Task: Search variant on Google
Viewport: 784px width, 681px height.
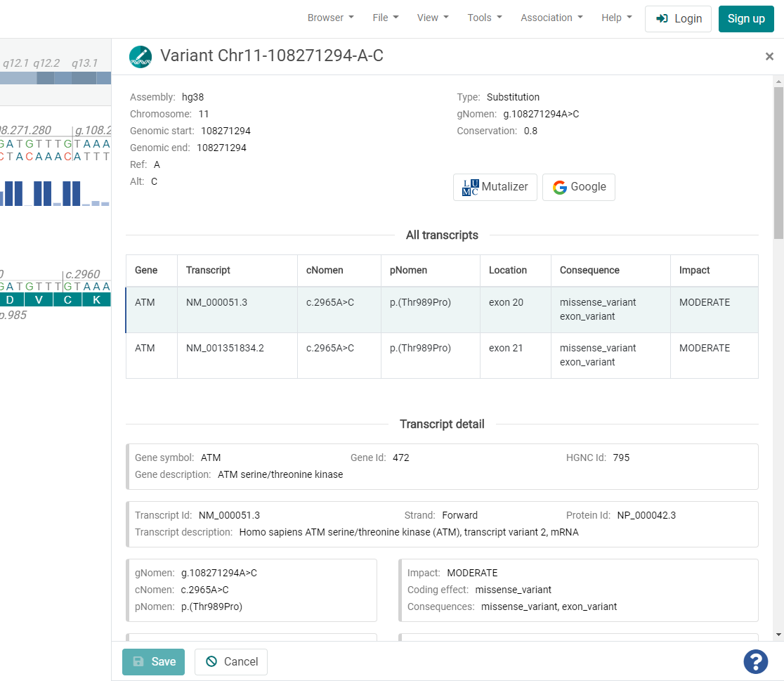Action: pos(579,187)
